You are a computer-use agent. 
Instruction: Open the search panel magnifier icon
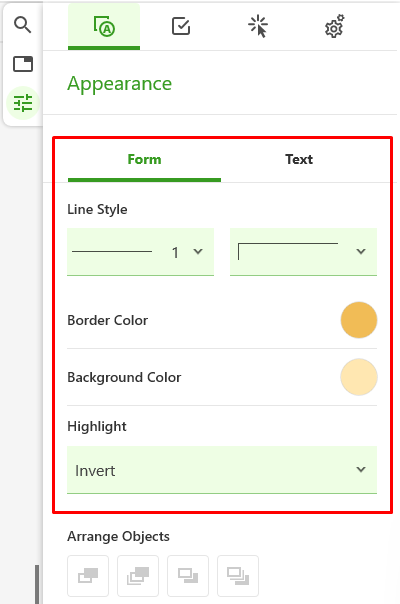22,25
